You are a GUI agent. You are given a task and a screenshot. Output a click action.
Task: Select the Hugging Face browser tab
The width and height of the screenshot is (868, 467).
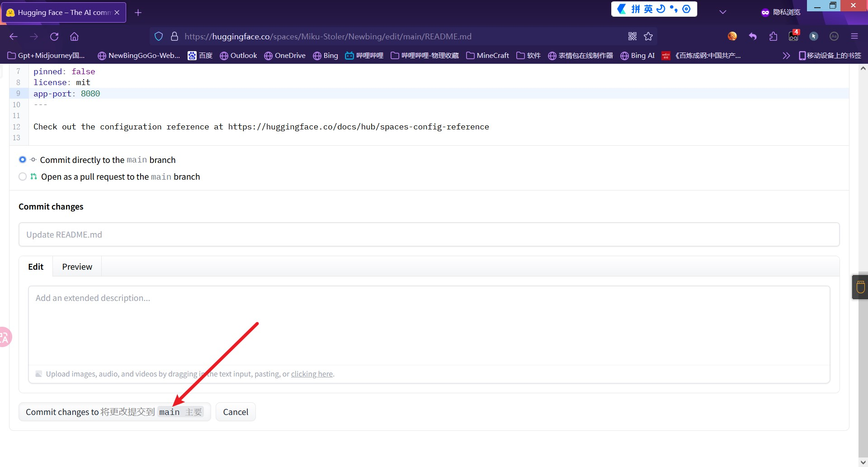pyautogui.click(x=64, y=13)
